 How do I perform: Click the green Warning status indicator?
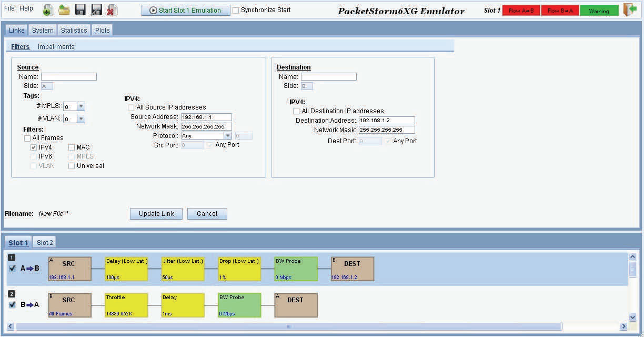click(x=599, y=11)
